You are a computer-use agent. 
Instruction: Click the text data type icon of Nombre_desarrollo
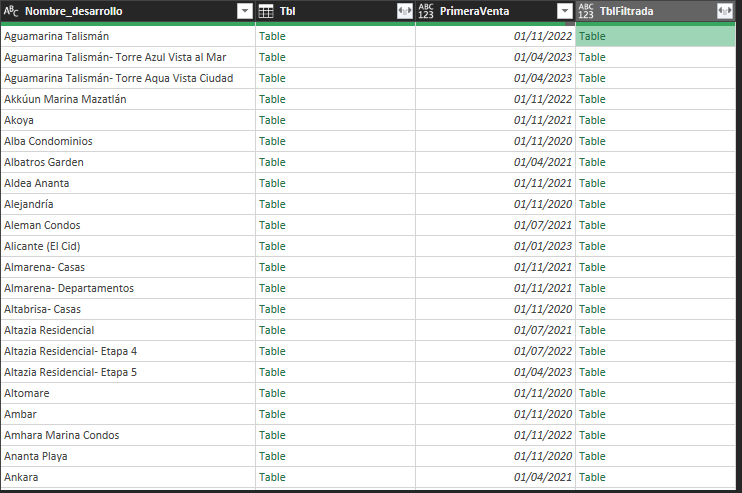pos(11,11)
